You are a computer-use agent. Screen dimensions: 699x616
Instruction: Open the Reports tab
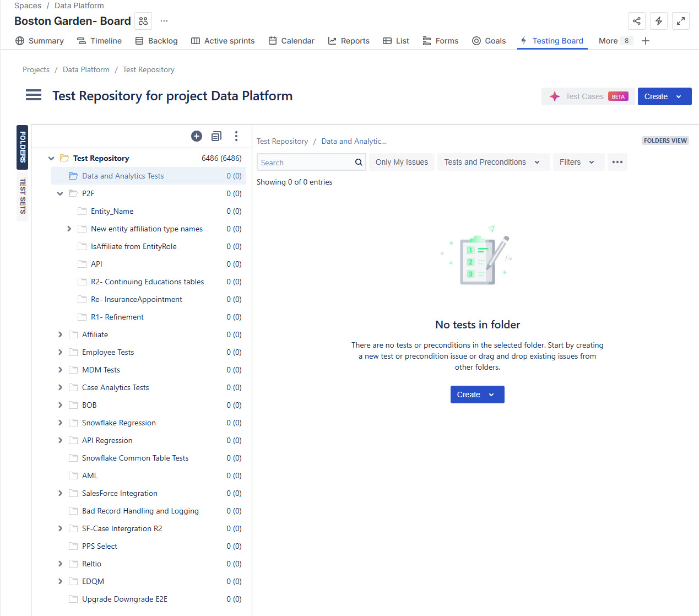coord(349,41)
